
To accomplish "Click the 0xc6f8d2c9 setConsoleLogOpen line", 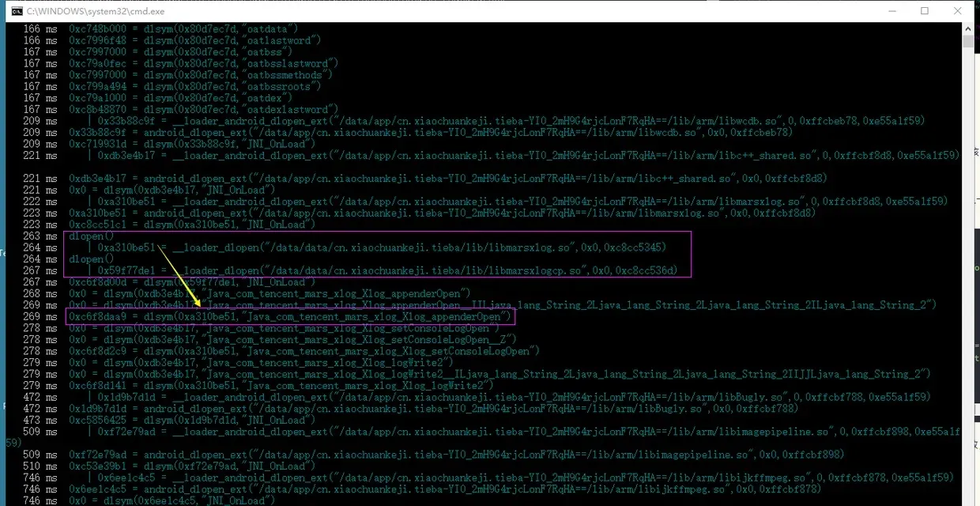I will pos(305,351).
